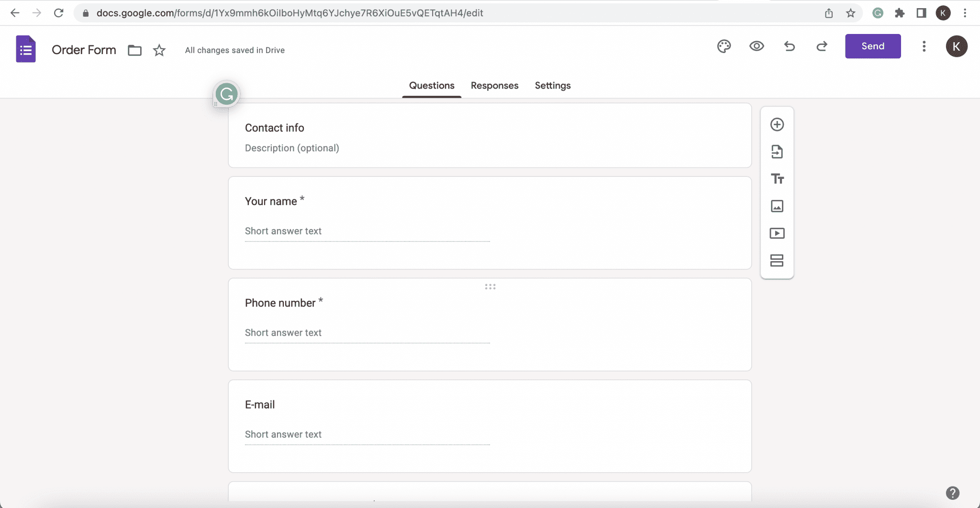Star the Order Form document

pos(159,50)
